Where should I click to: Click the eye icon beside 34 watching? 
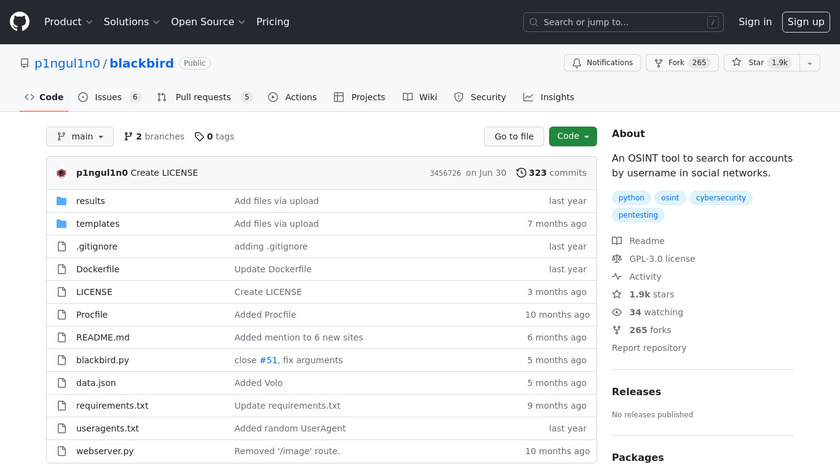(617, 312)
